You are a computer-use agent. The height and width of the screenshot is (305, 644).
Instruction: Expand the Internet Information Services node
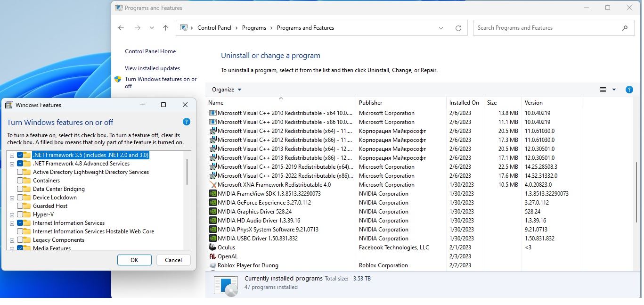pyautogui.click(x=12, y=223)
